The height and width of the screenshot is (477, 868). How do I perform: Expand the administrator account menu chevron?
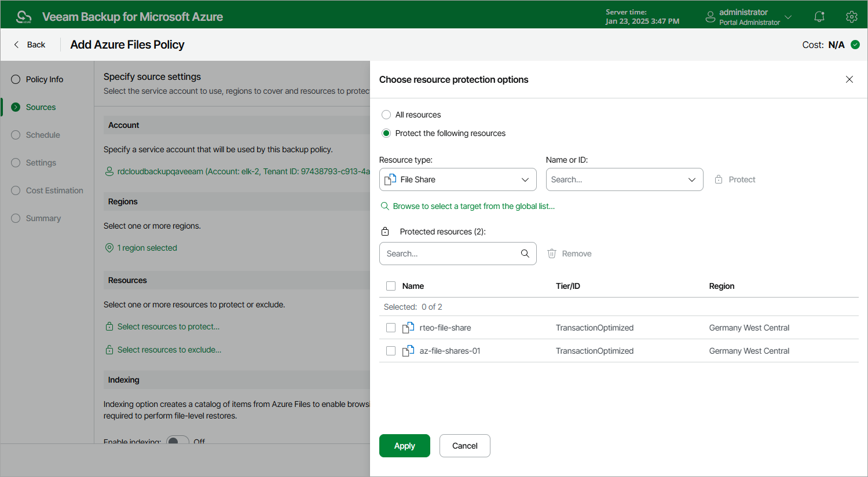pyautogui.click(x=788, y=17)
